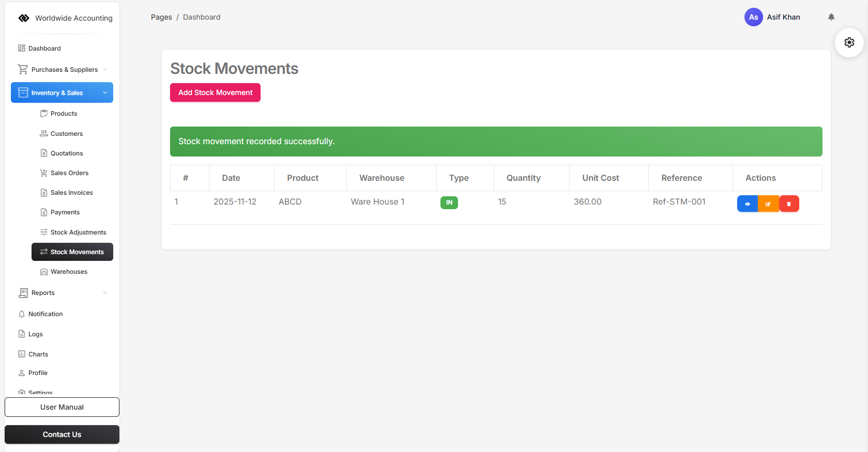This screenshot has height=452, width=868.
Task: Click the Pages breadcrumb link
Action: (x=161, y=17)
